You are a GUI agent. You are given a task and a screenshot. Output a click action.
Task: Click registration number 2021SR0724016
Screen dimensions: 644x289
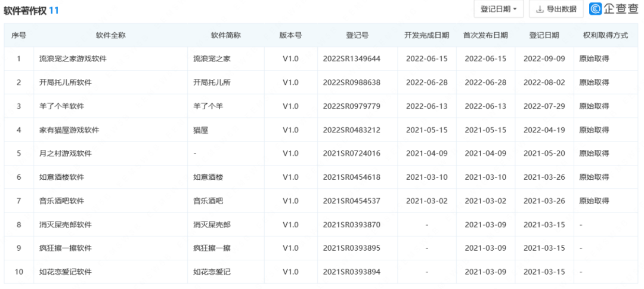352,153
